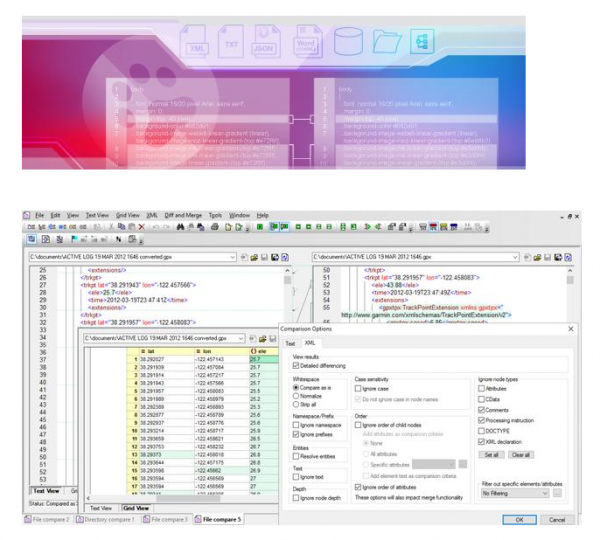
Task: Switch to the Text tab in Comparison Options
Action: [291, 342]
